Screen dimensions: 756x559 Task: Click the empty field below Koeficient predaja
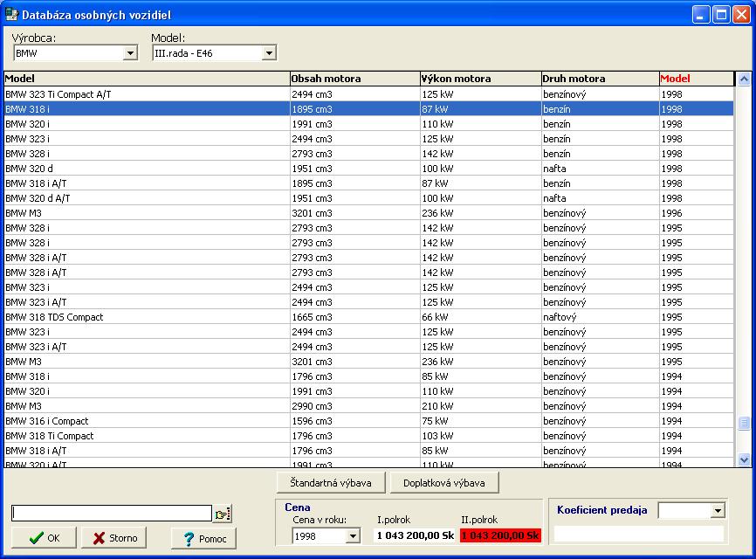639,534
